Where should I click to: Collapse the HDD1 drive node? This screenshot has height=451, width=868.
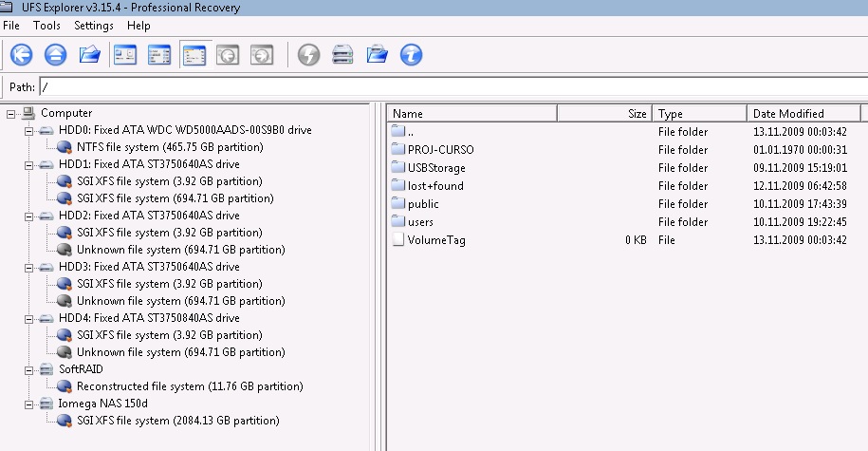tap(28, 165)
